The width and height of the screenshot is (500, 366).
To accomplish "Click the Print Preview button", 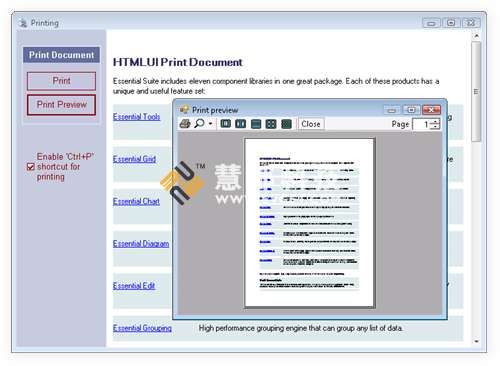I will (x=61, y=105).
